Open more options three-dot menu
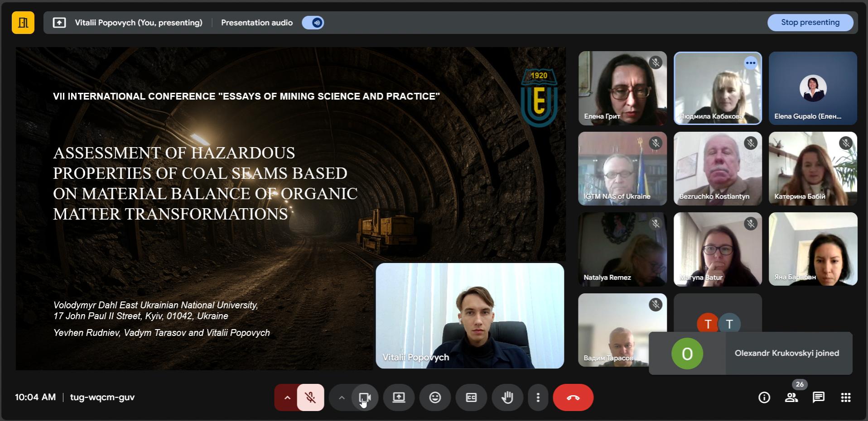Screen dimensions: 868x421 coord(538,397)
